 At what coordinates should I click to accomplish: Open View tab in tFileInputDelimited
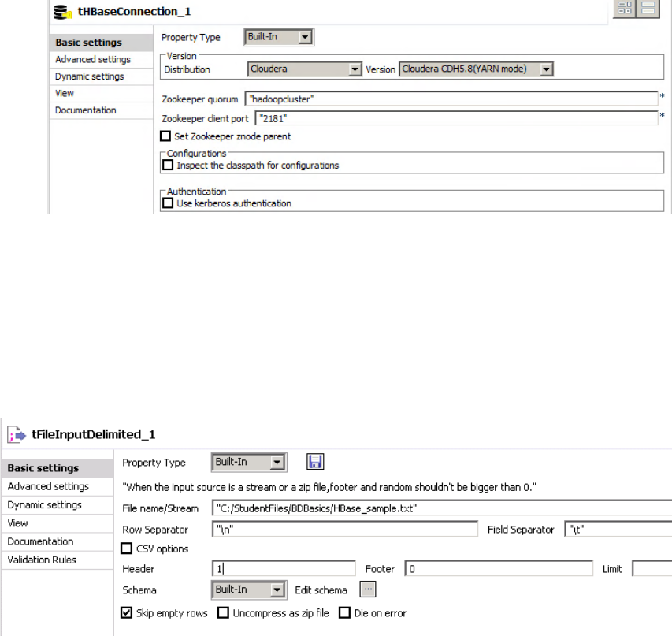(x=58, y=523)
